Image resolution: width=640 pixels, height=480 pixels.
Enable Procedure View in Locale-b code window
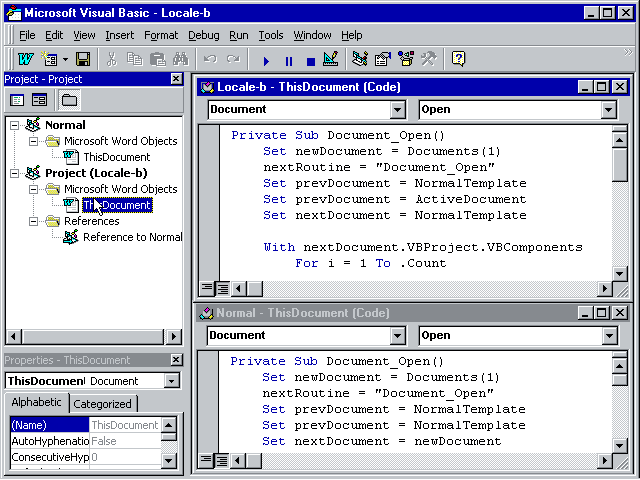[207, 289]
